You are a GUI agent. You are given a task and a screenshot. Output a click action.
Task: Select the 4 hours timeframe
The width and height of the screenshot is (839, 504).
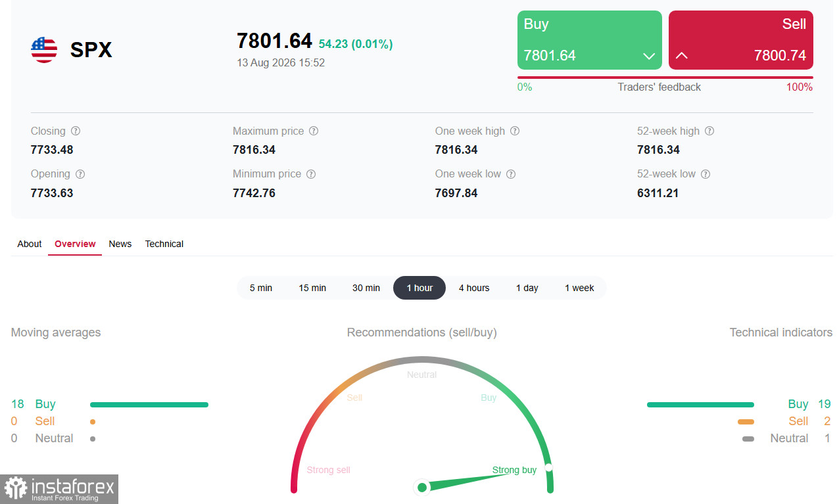pos(474,288)
